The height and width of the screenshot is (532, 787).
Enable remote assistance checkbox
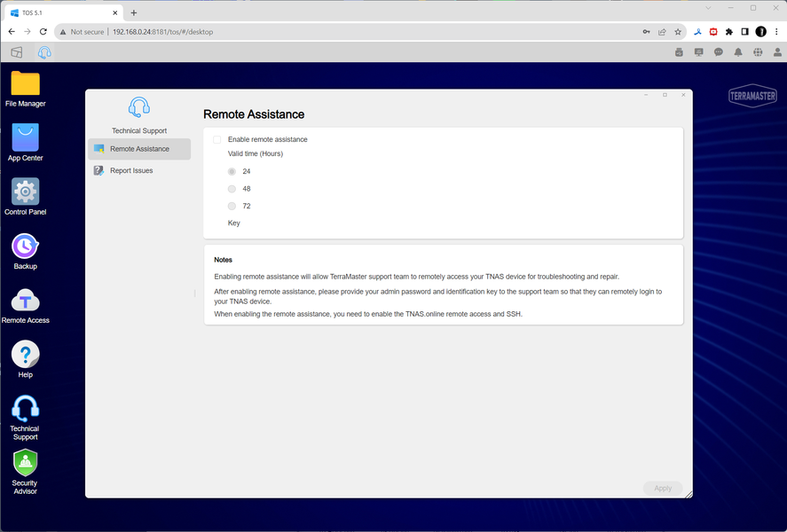coord(216,139)
